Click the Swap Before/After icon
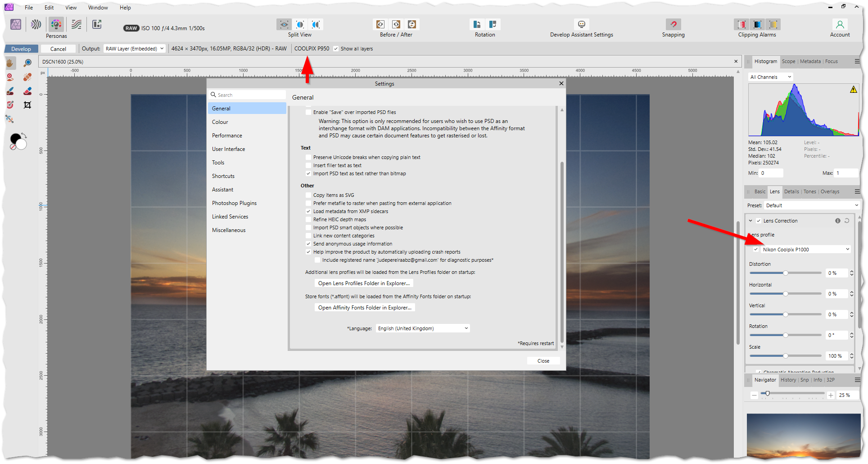868x464 pixels. (412, 24)
